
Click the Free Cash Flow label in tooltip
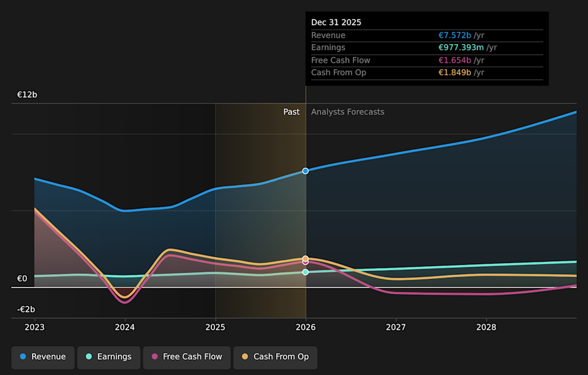click(341, 61)
